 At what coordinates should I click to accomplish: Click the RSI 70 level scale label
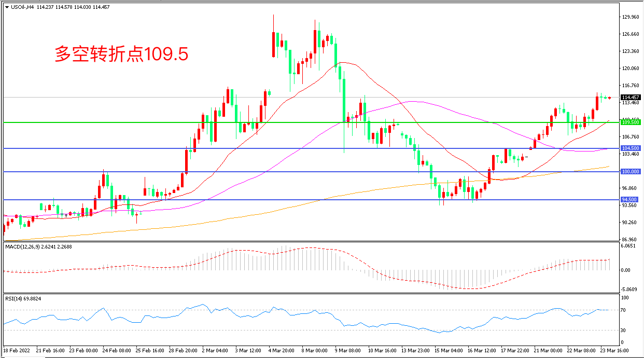click(625, 310)
